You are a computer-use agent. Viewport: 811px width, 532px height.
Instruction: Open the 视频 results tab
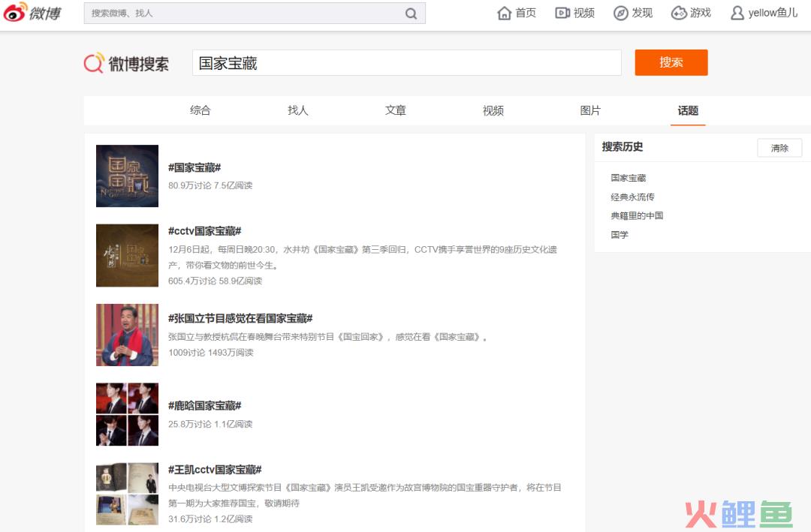coord(493,110)
